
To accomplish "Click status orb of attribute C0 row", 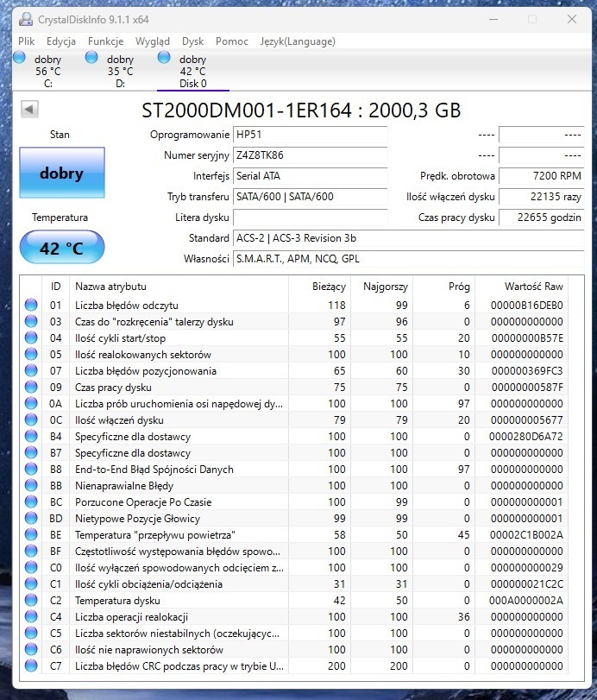I will (x=31, y=567).
